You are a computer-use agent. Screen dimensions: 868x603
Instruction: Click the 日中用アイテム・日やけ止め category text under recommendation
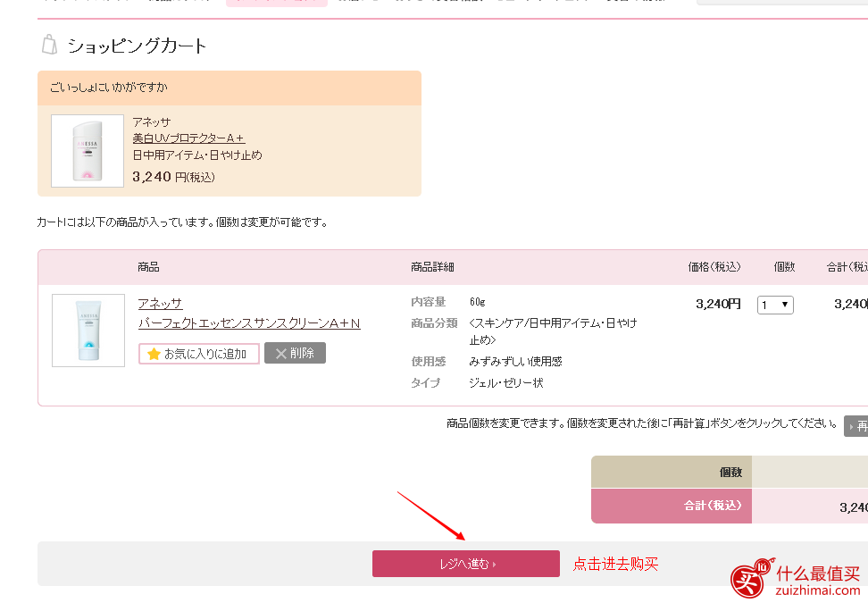[197, 155]
